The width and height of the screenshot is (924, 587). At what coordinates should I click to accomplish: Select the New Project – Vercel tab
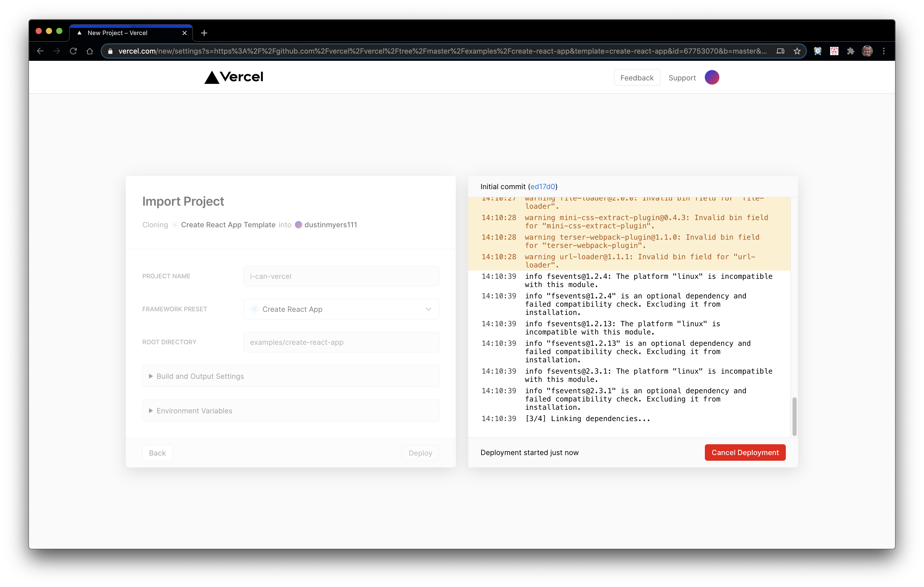[x=131, y=33]
